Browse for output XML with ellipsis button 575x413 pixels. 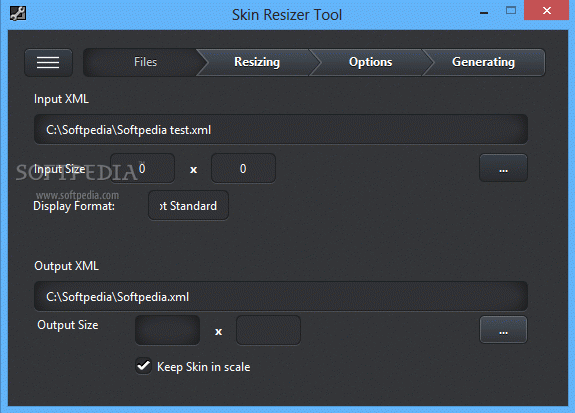tap(503, 330)
